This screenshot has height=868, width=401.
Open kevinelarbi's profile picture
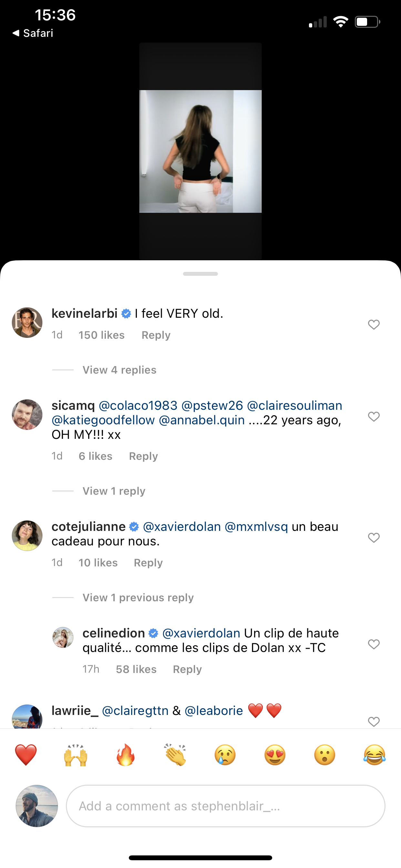click(x=27, y=323)
